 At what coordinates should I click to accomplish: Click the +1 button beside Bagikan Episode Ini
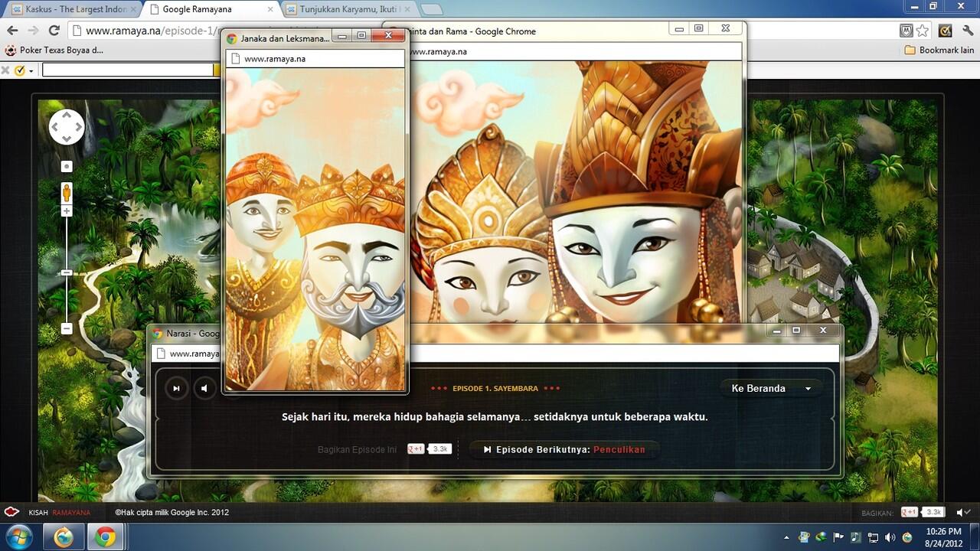tap(416, 449)
